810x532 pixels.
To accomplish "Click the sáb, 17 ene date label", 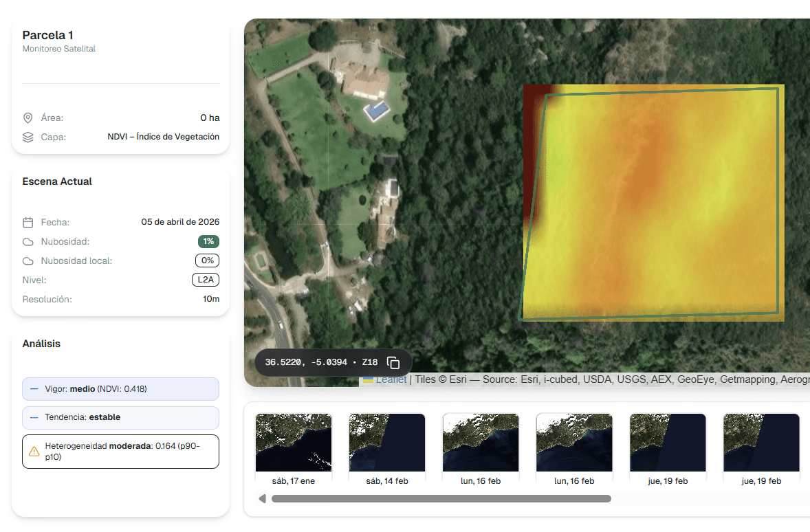I will point(294,481).
